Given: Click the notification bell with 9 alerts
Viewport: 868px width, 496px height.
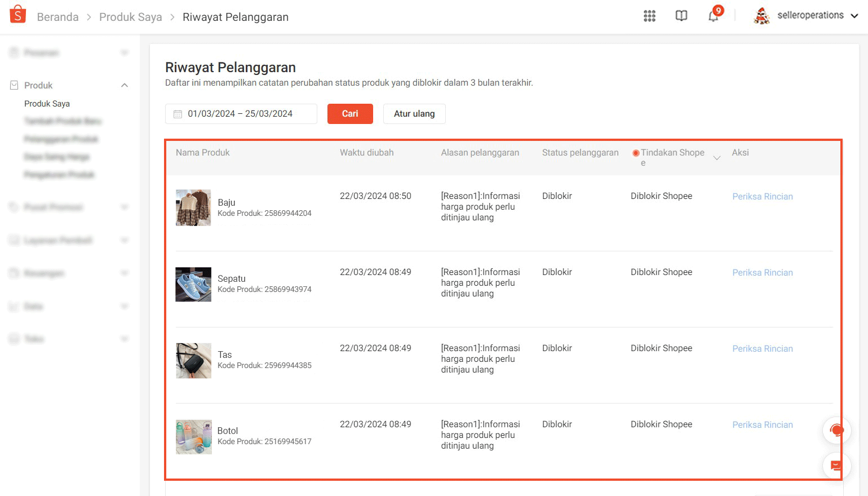Looking at the screenshot, I should pyautogui.click(x=712, y=16).
